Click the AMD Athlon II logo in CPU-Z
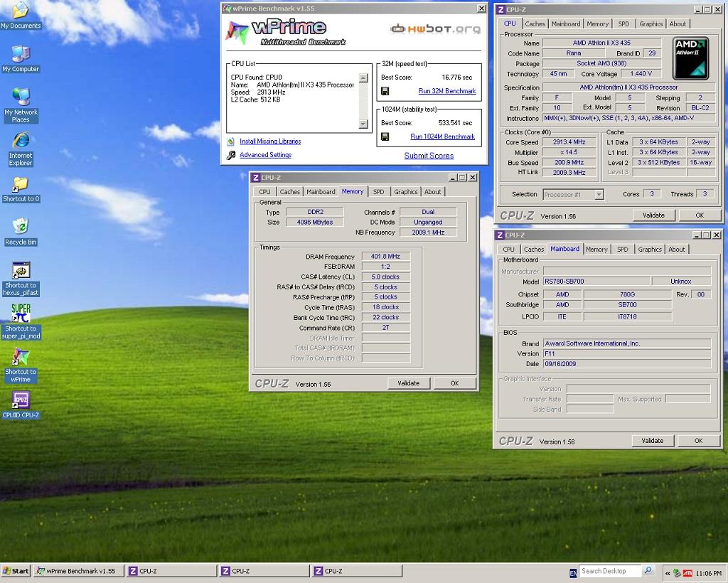This screenshot has width=728, height=583. coord(691,58)
